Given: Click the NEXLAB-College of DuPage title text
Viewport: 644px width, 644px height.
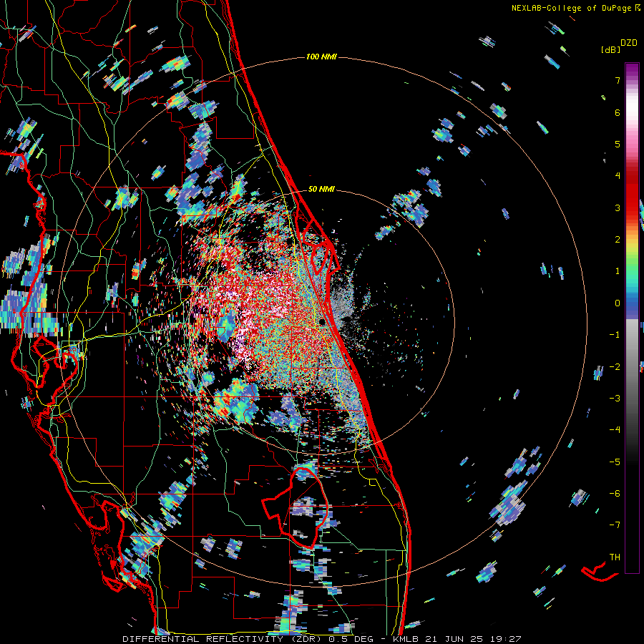Looking at the screenshot, I should tap(571, 8).
